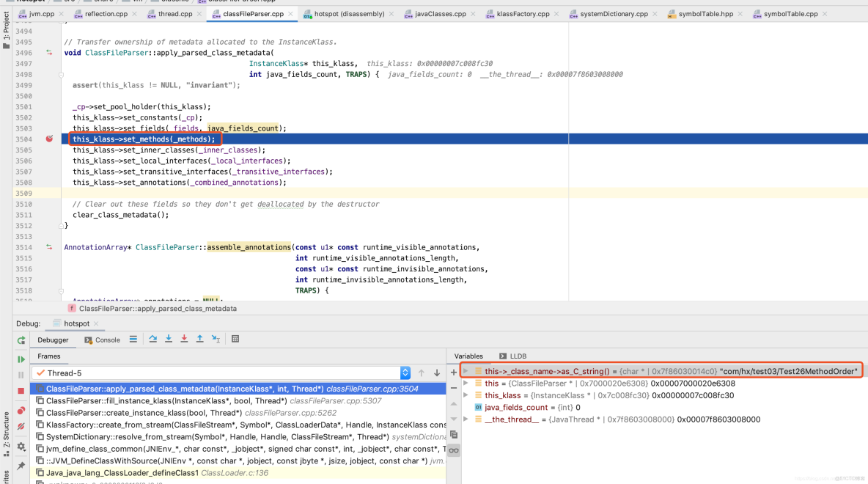Click the Step Over debugger icon
The height and width of the screenshot is (484, 868).
(152, 340)
